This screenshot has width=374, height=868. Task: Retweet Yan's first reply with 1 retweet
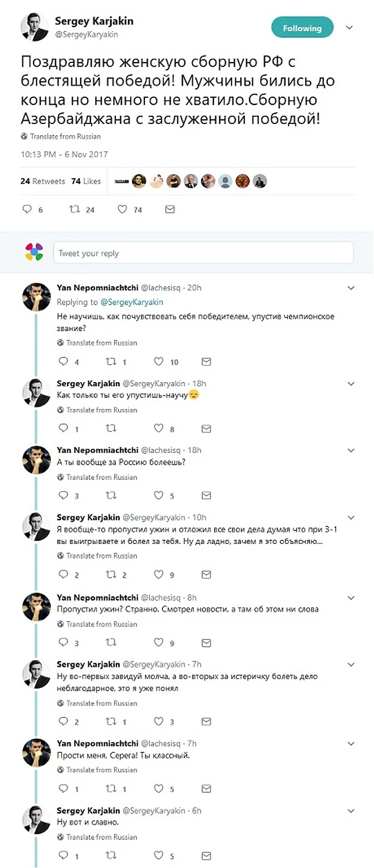[x=111, y=362]
